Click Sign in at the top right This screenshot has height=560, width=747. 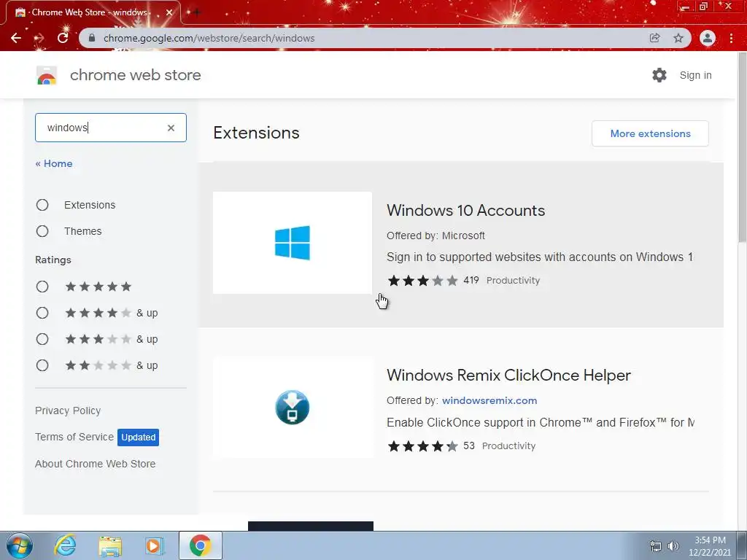pos(695,75)
